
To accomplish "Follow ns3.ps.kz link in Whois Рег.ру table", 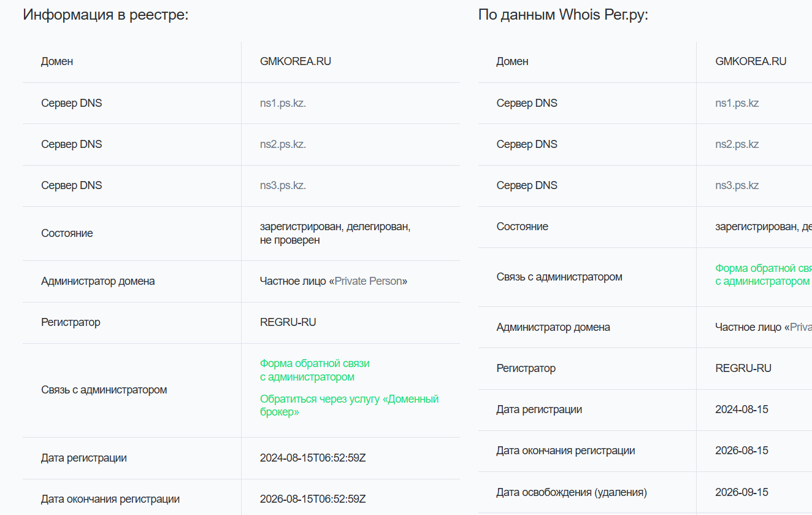I will click(737, 185).
